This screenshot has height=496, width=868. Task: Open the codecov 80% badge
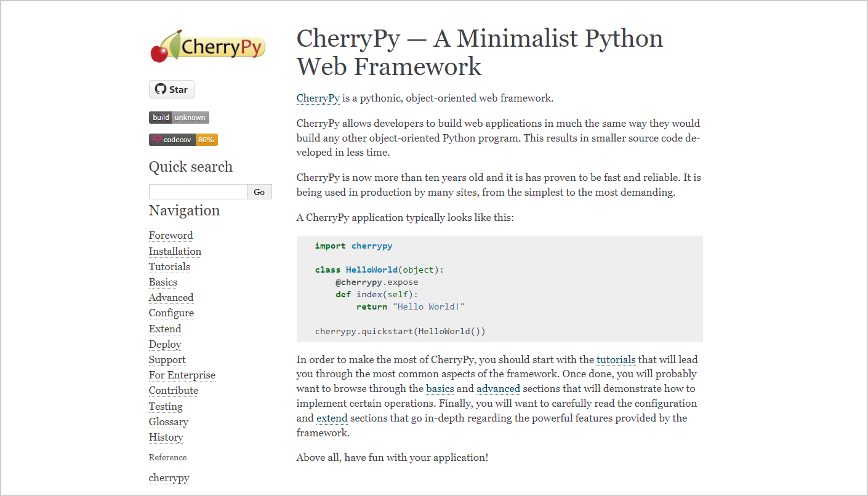[183, 140]
